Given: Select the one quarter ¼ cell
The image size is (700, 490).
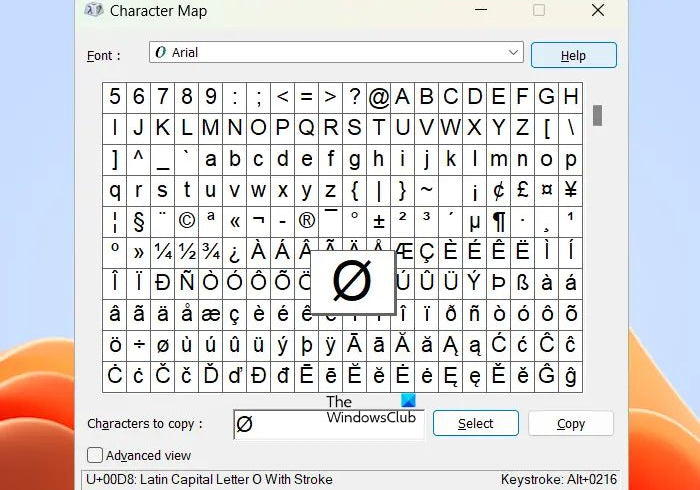Looking at the screenshot, I should click(163, 253).
